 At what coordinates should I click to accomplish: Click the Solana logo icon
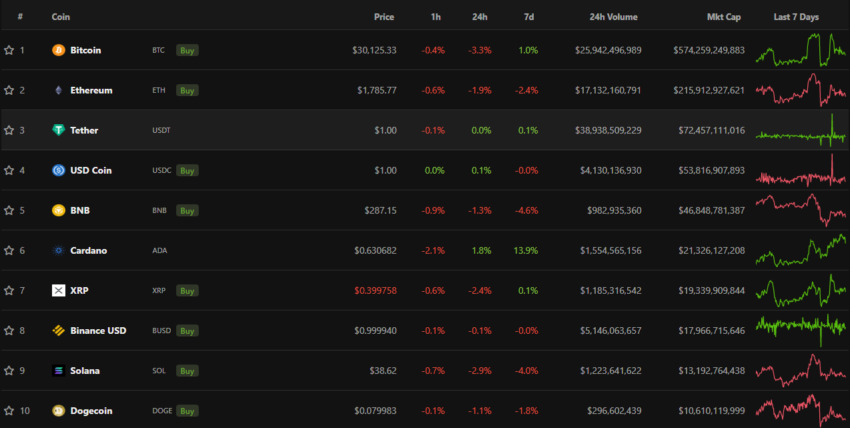[59, 371]
